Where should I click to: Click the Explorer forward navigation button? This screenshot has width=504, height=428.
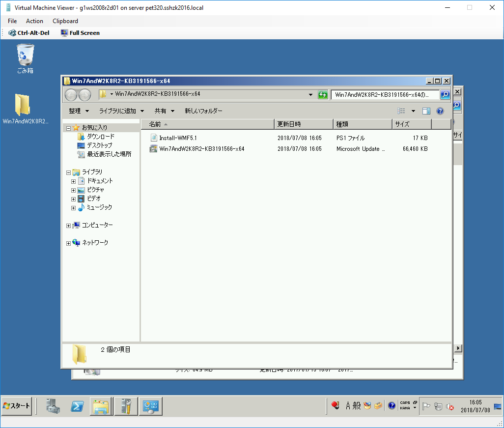[85, 95]
